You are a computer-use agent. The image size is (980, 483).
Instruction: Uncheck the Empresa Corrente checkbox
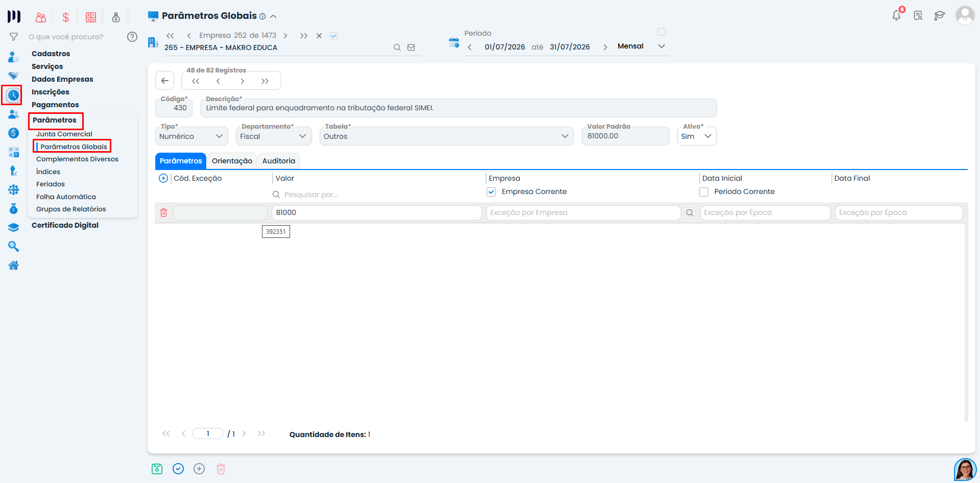click(491, 192)
